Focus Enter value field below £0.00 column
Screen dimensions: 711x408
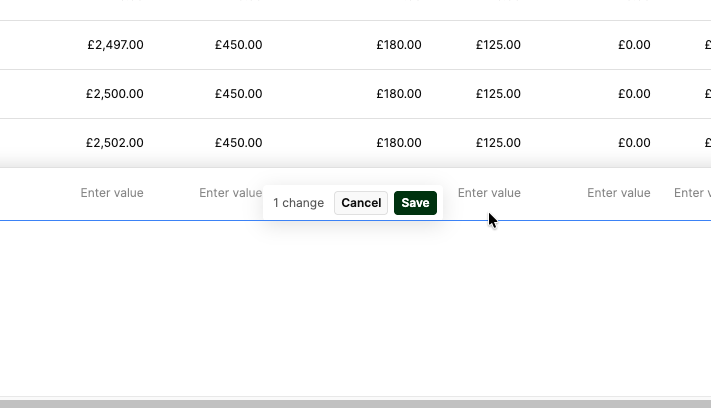(618, 193)
